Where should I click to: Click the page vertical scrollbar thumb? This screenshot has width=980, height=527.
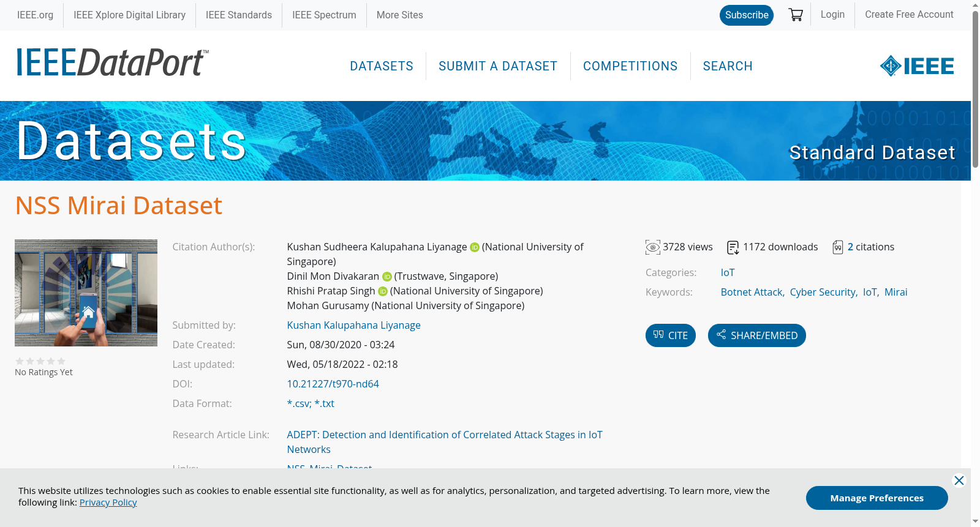pyautogui.click(x=975, y=89)
